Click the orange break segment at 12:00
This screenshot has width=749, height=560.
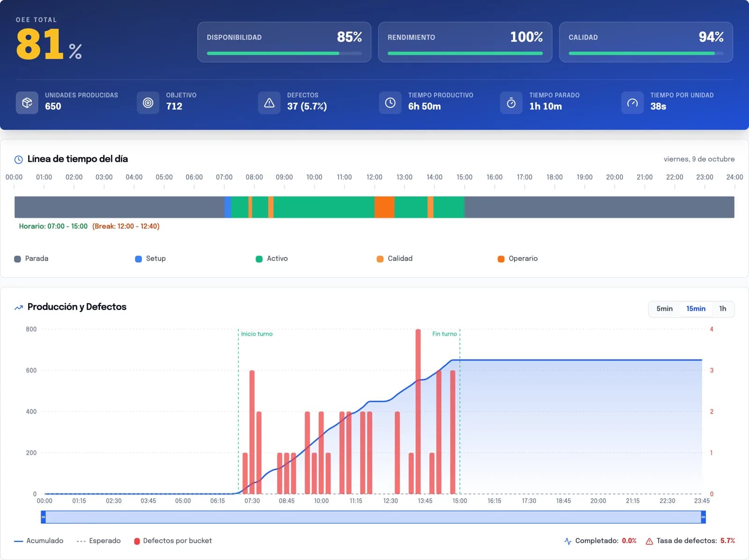[384, 207]
